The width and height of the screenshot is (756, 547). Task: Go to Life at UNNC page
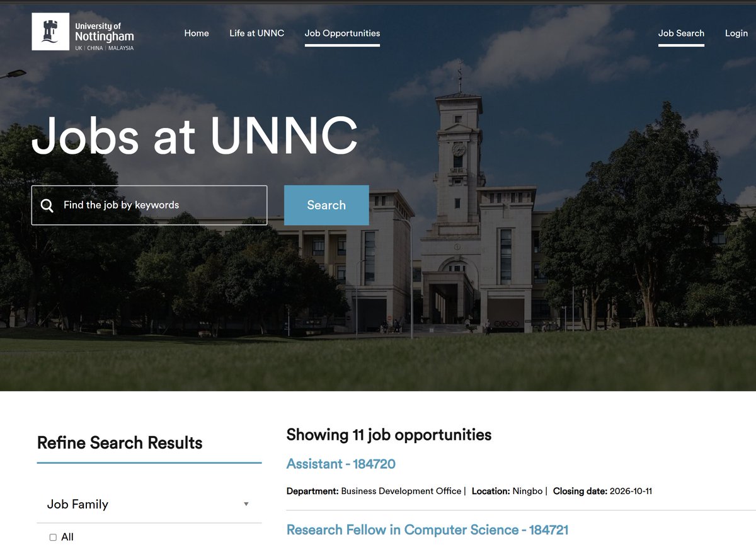tap(256, 33)
